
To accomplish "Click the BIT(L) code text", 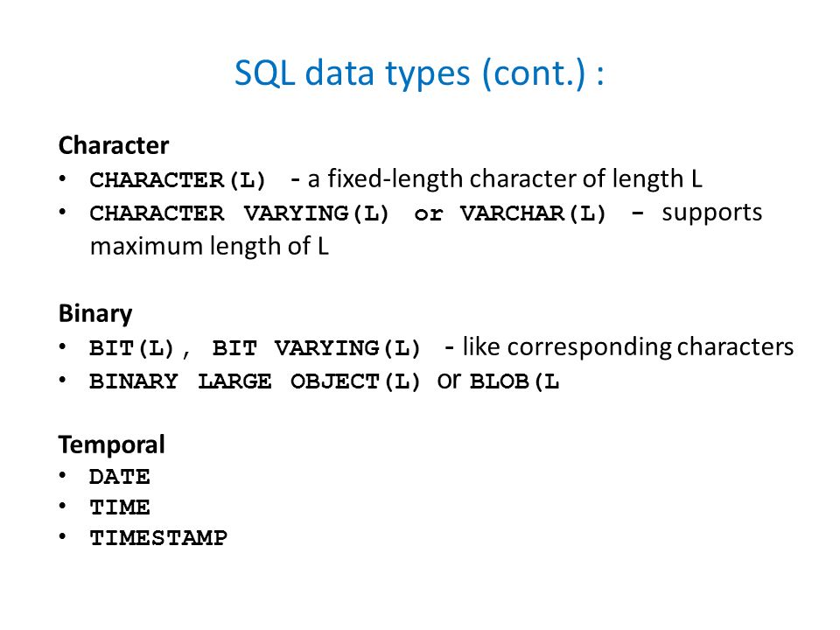I will pos(132,349).
